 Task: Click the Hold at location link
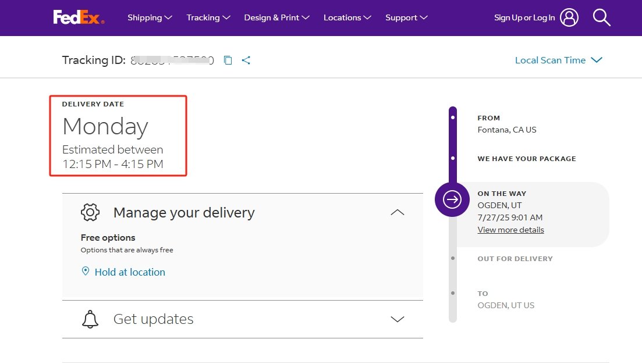[130, 272]
